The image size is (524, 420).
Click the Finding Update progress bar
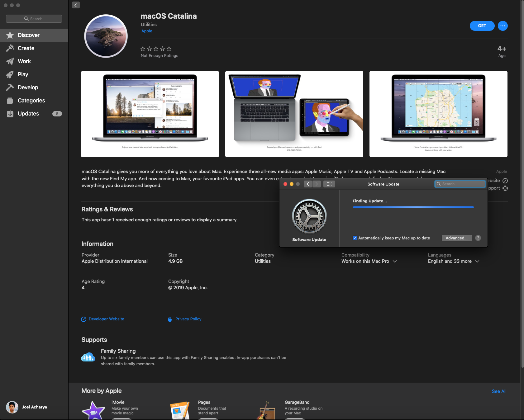tap(413, 207)
